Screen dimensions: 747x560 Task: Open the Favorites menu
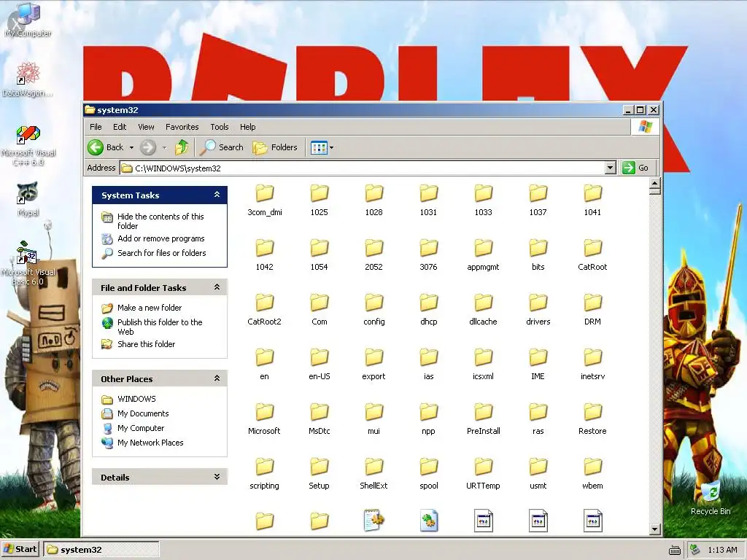[182, 127]
